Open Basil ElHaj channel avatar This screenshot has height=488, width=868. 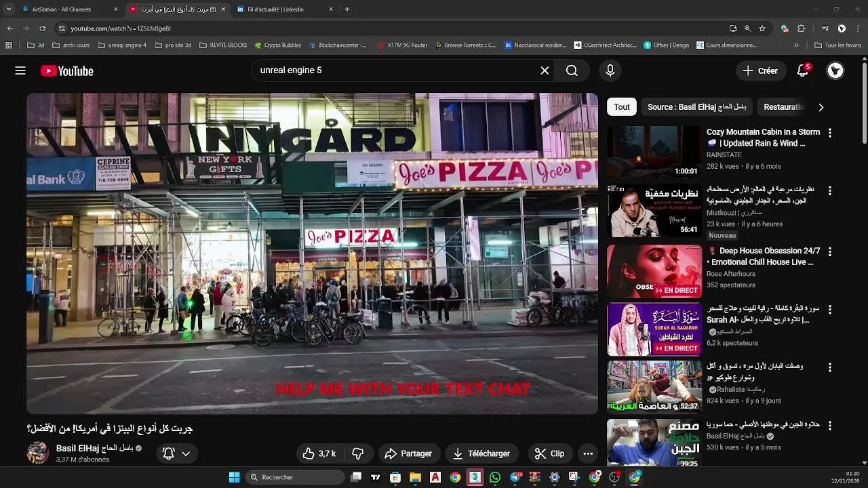tap(38, 453)
